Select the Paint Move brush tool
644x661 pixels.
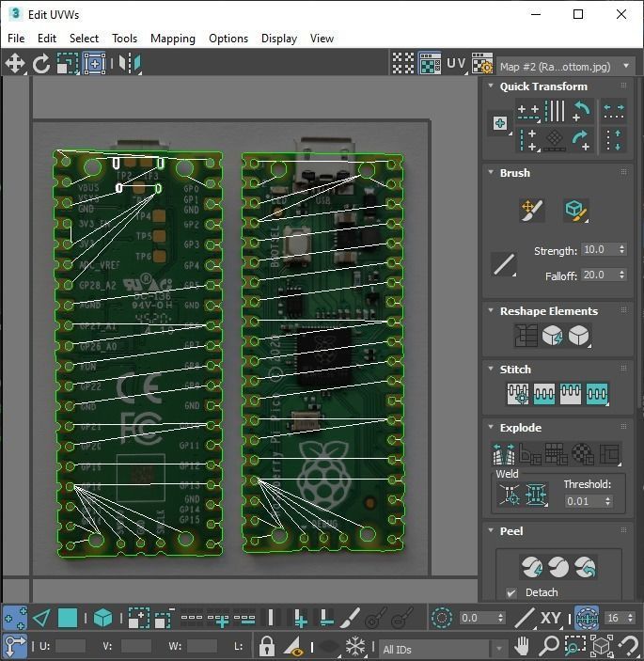[x=532, y=211]
